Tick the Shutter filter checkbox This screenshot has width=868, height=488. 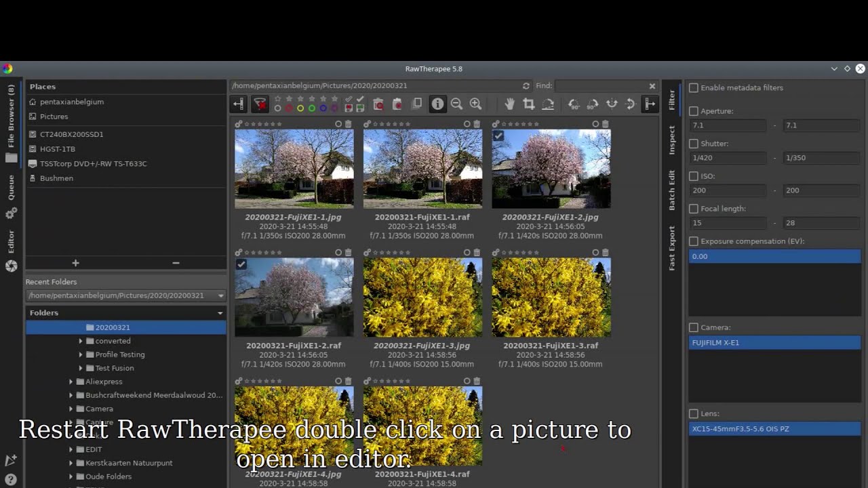694,144
